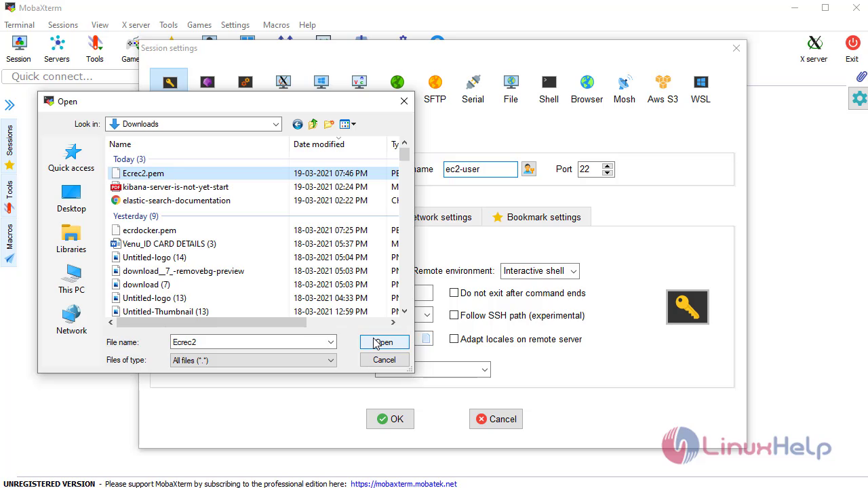Screen dimensions: 868x488
Task: Select Aws S3 session type icon
Action: 663,89
